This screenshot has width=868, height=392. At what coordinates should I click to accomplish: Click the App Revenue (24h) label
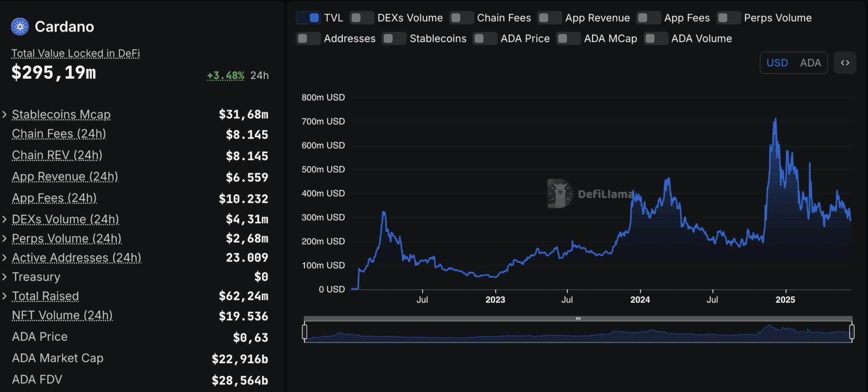click(x=65, y=176)
